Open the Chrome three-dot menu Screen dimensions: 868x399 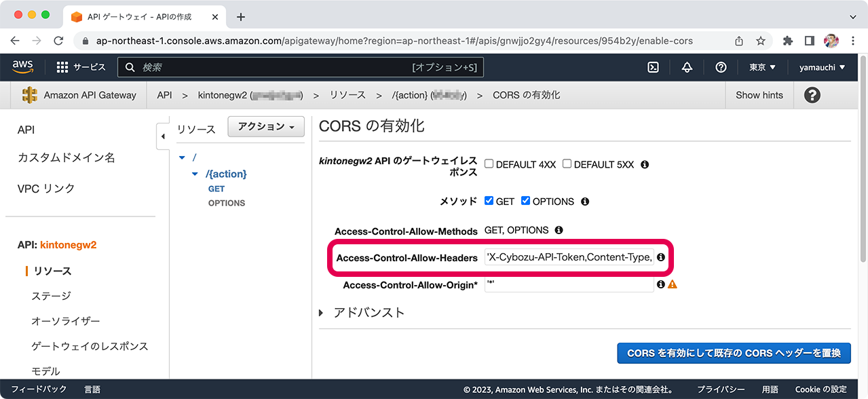[853, 41]
